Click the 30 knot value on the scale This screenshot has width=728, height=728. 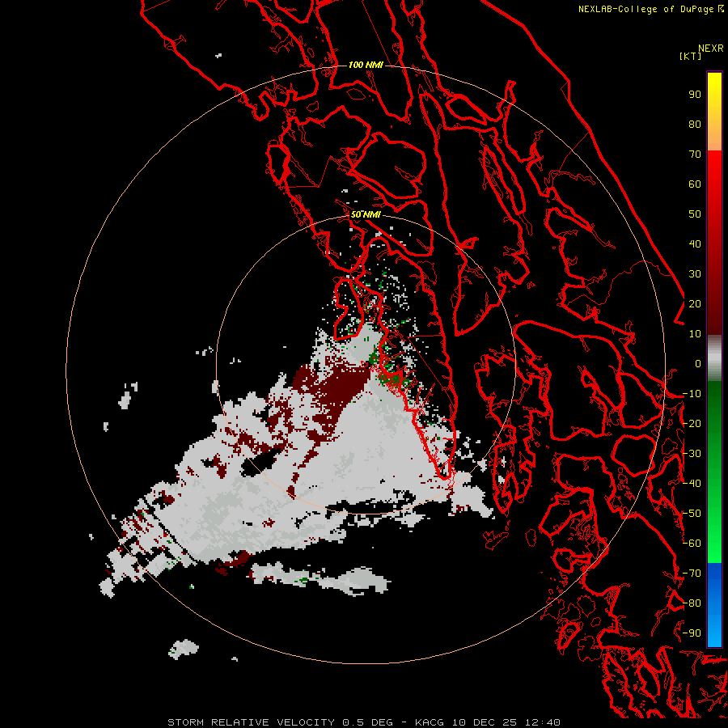pyautogui.click(x=695, y=274)
